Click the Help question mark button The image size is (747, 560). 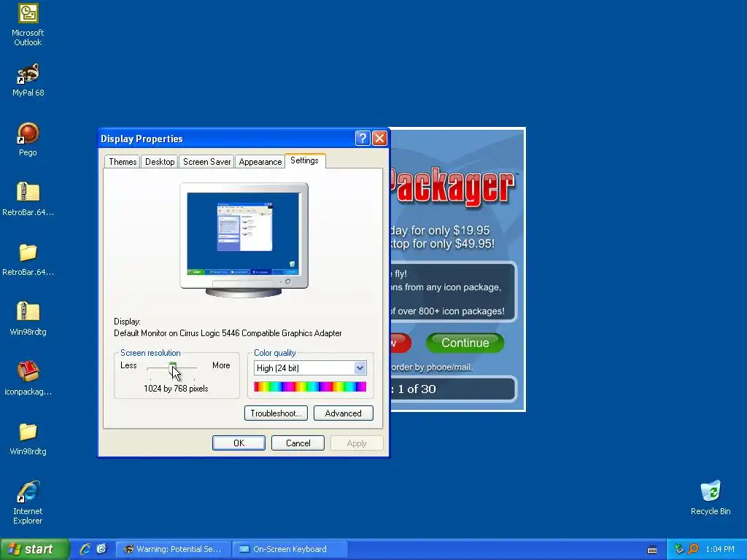363,139
